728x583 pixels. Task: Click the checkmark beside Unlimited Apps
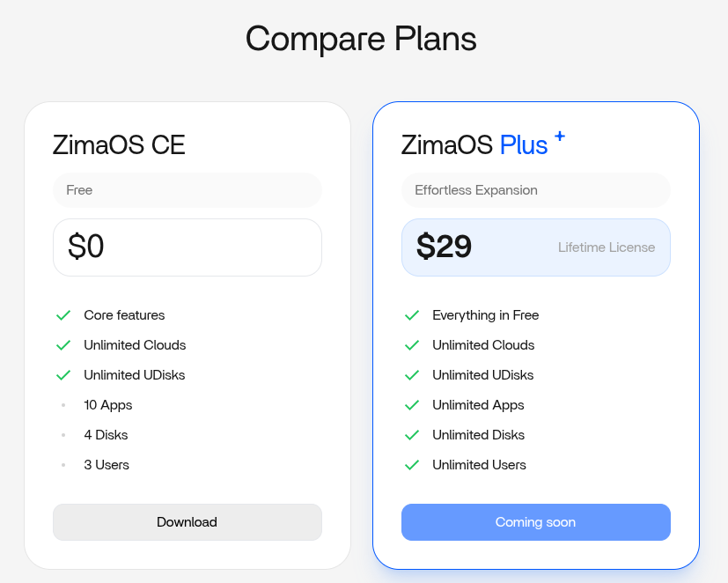pos(412,405)
